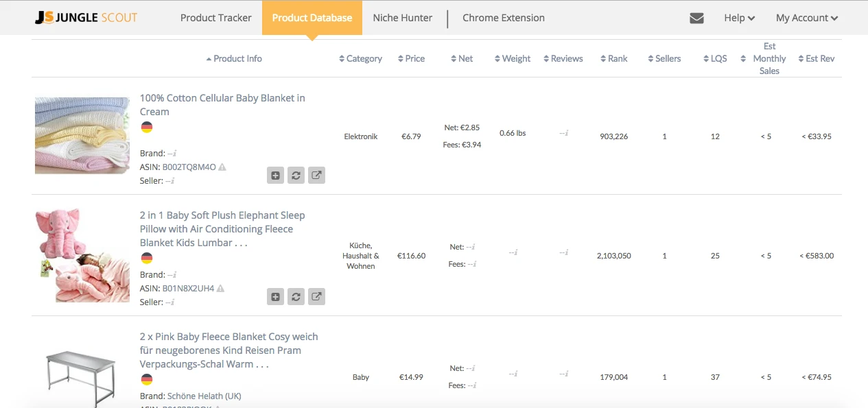868x408 pixels.
Task: Open the 2 in 1 Baby Soft Plush Elephant title link
Action: 222,229
